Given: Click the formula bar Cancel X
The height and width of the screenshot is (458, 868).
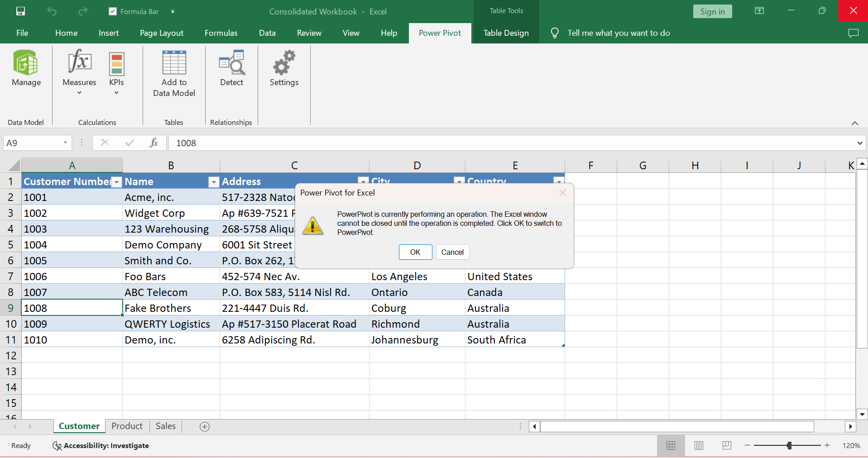Looking at the screenshot, I should point(105,143).
